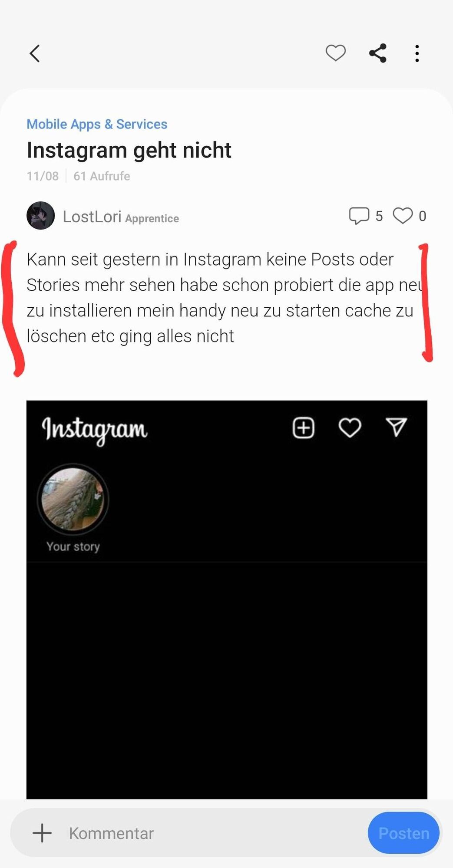Tap the new post plus icon

[303, 428]
